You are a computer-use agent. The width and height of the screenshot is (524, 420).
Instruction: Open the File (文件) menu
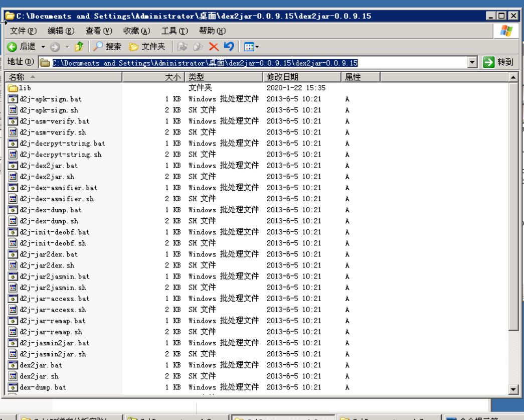(23, 31)
